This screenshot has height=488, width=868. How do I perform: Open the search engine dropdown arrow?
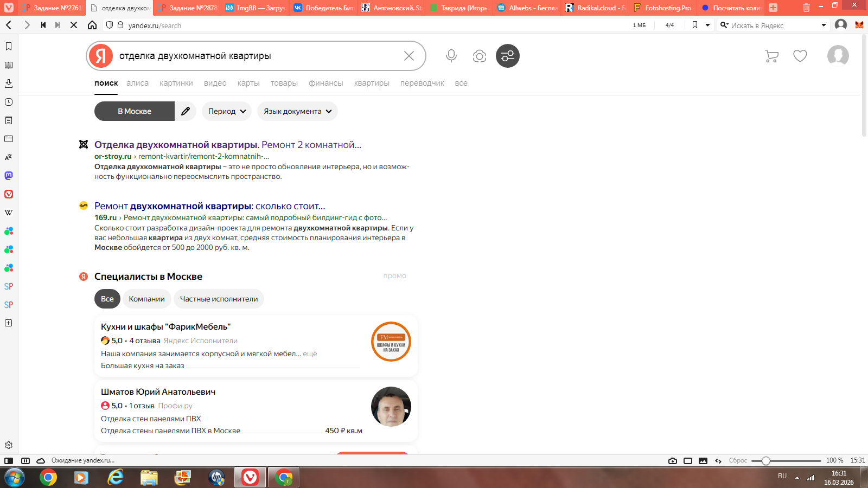(824, 25)
